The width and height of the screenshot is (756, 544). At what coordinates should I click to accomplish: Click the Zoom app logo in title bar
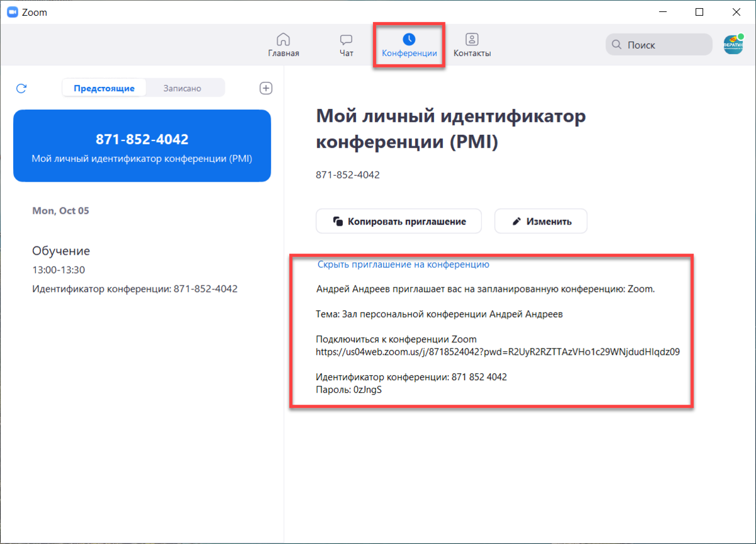pyautogui.click(x=12, y=12)
